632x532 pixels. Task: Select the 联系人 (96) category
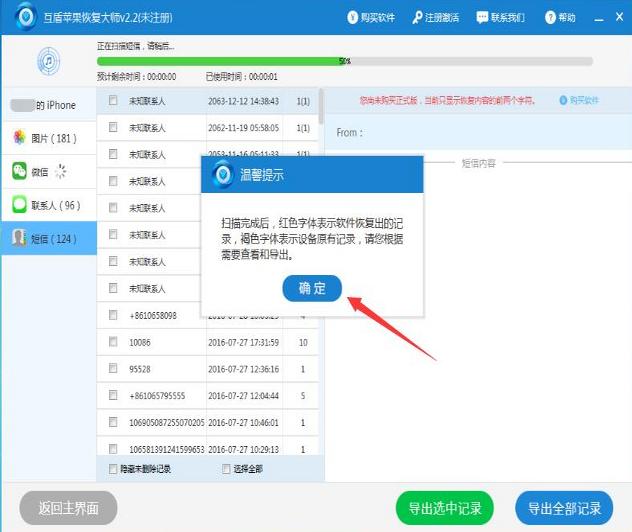[49, 205]
